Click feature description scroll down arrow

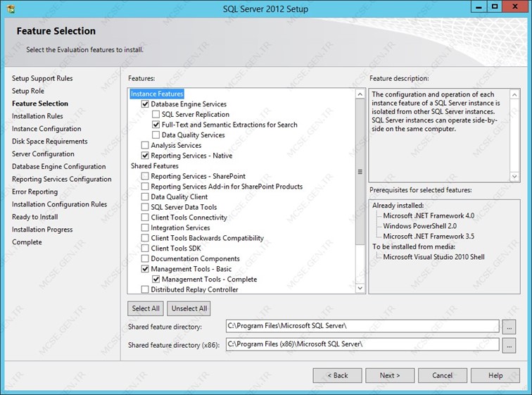click(514, 176)
